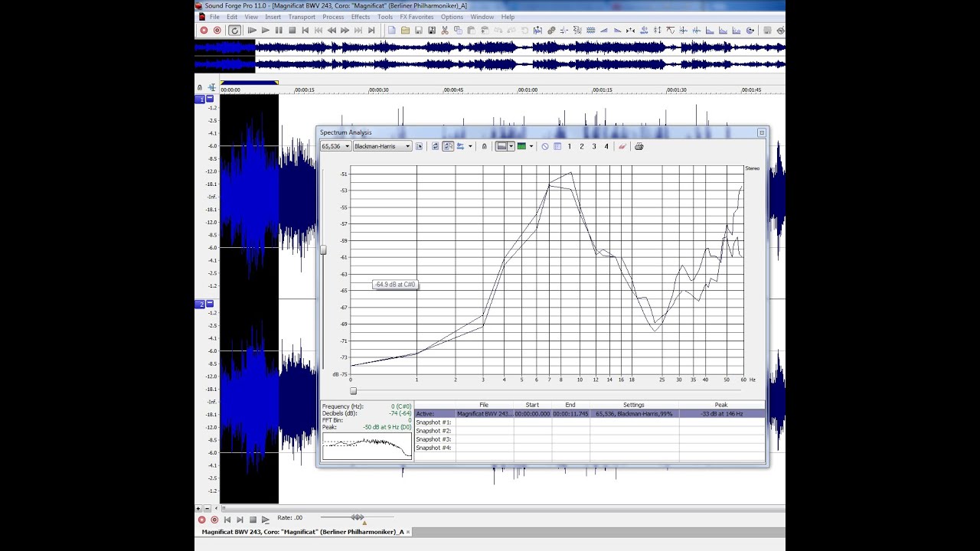Click the eraser icon in Spectrum Analysis
The height and width of the screenshot is (551, 980).
(x=622, y=146)
